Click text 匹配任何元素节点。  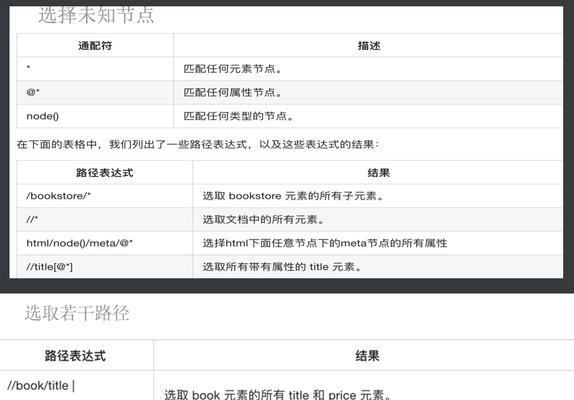click(x=232, y=69)
